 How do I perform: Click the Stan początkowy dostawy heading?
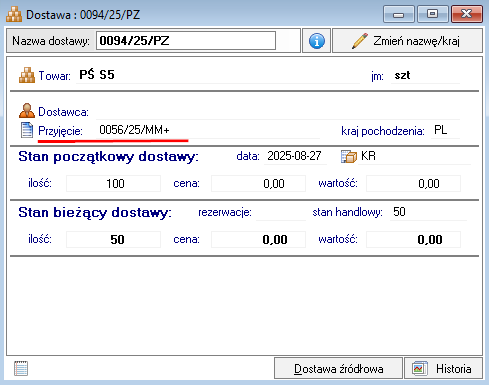coord(108,157)
